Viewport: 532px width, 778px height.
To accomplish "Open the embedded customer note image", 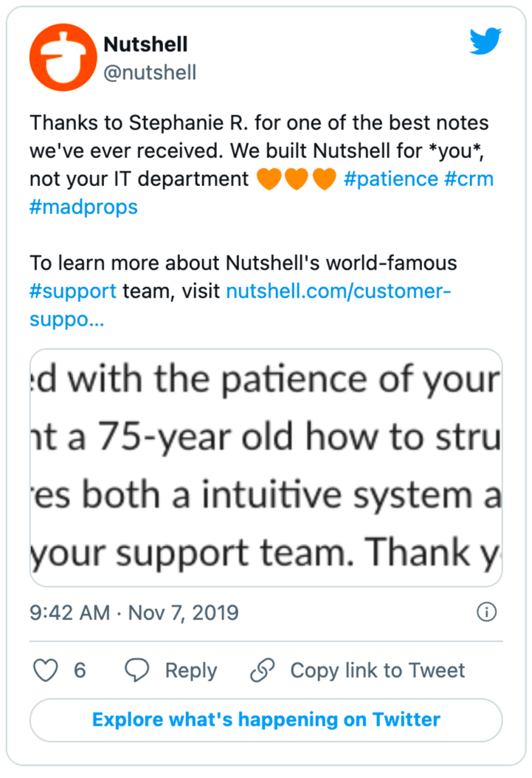I will [x=266, y=467].
